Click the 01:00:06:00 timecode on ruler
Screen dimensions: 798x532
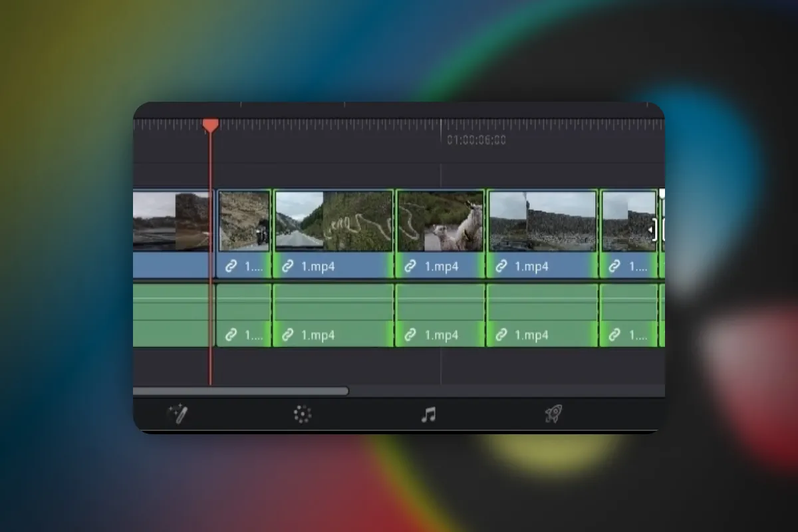[476, 140]
